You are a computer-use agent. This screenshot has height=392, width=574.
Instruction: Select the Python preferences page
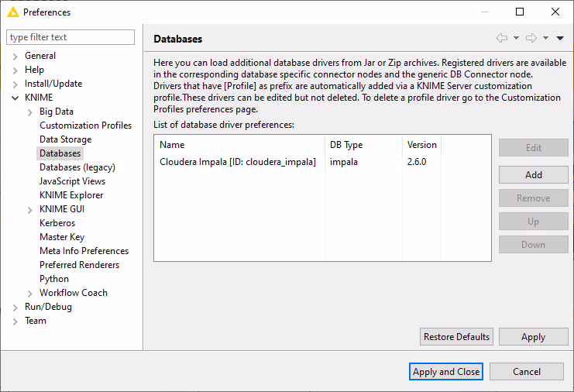point(54,279)
